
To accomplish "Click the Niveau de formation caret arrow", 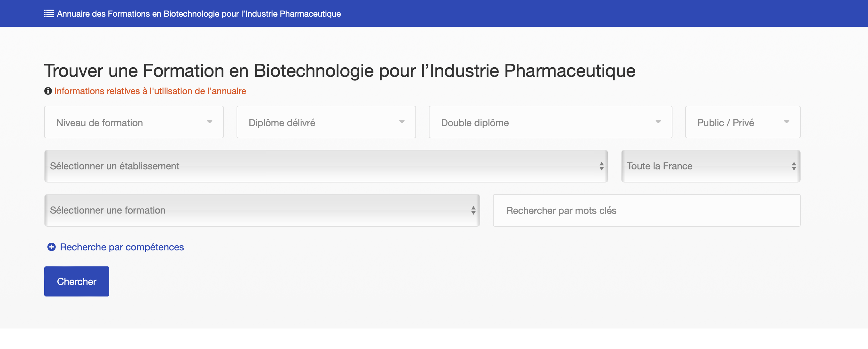I will point(209,122).
